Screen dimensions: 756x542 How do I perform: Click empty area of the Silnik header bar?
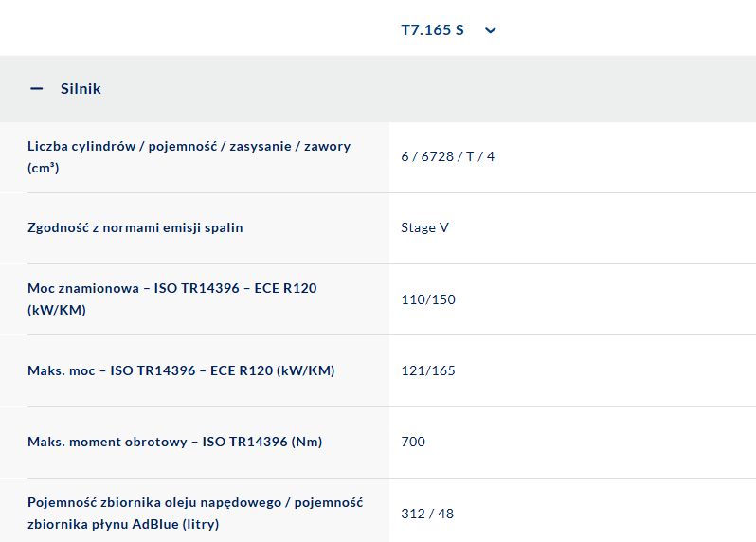474,89
